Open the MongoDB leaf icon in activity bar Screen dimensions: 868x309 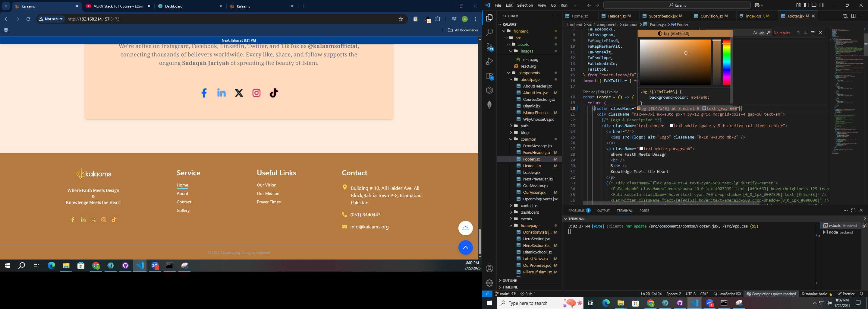tap(489, 105)
